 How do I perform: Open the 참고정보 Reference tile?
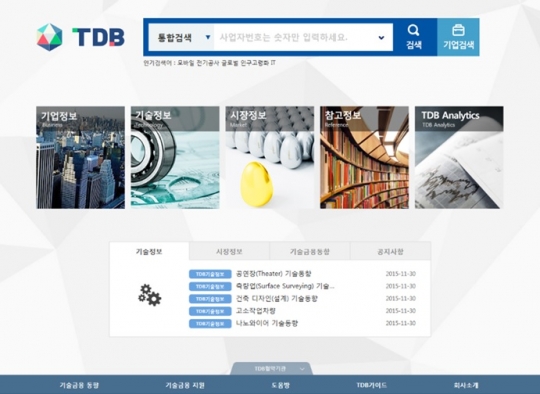point(364,157)
